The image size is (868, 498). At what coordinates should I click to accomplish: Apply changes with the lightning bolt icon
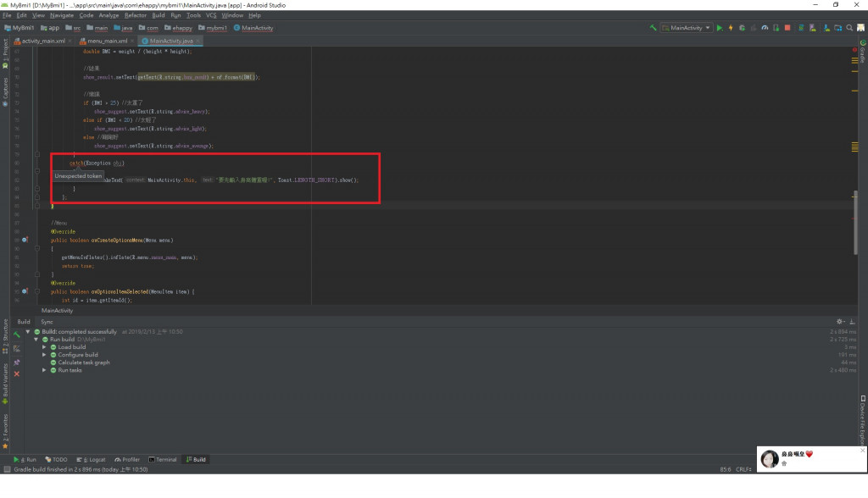click(731, 28)
